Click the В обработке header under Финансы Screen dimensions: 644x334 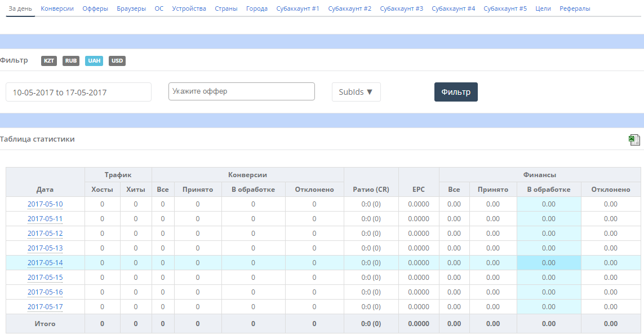click(x=549, y=190)
